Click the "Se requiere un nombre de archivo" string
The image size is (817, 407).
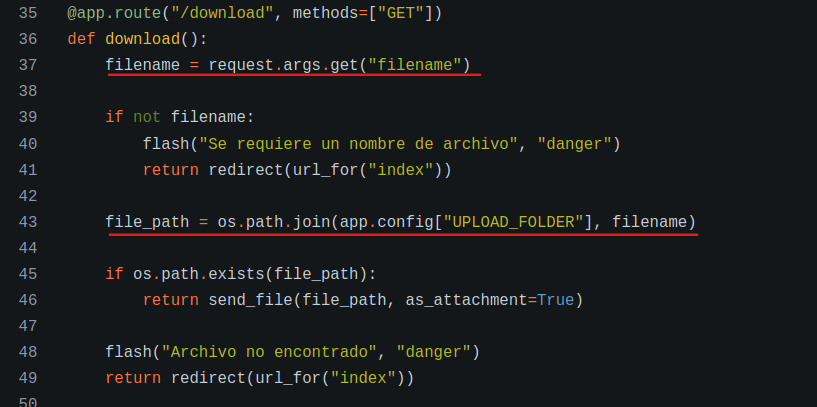(x=358, y=144)
